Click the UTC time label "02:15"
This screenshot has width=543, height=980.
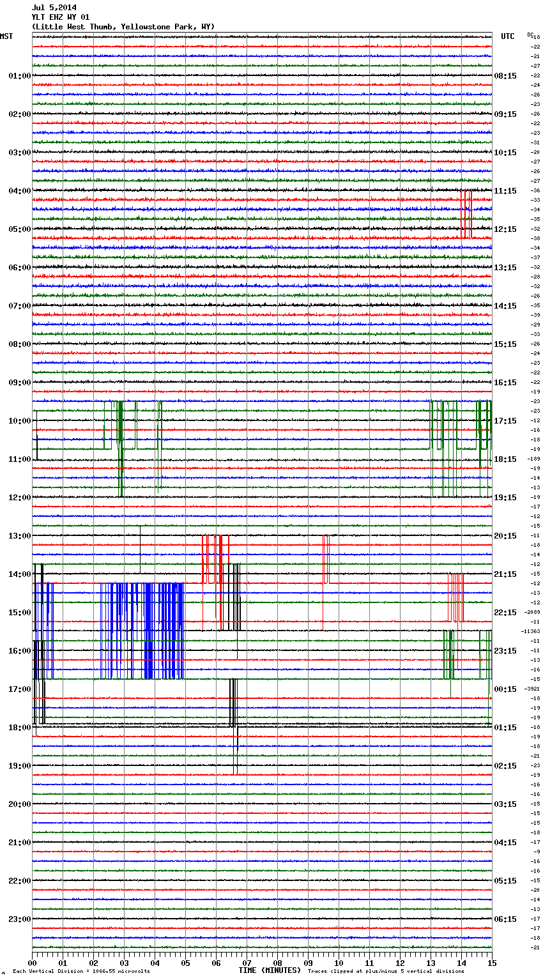pyautogui.click(x=505, y=766)
